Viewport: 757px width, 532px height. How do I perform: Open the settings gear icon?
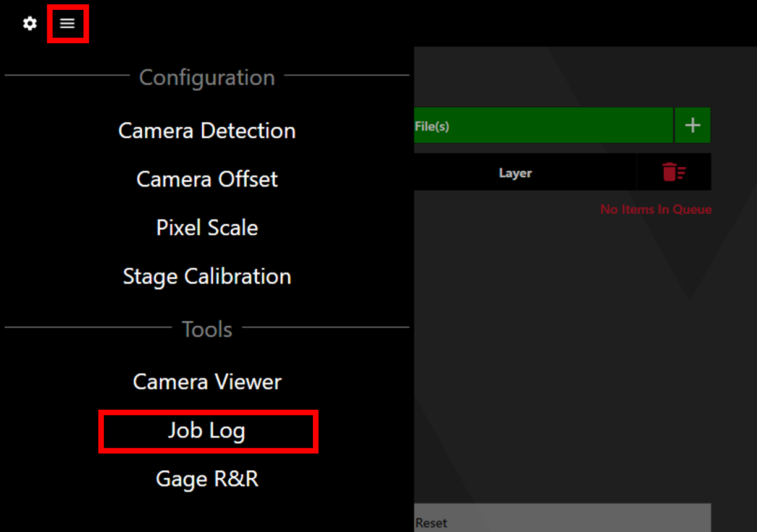pos(30,23)
